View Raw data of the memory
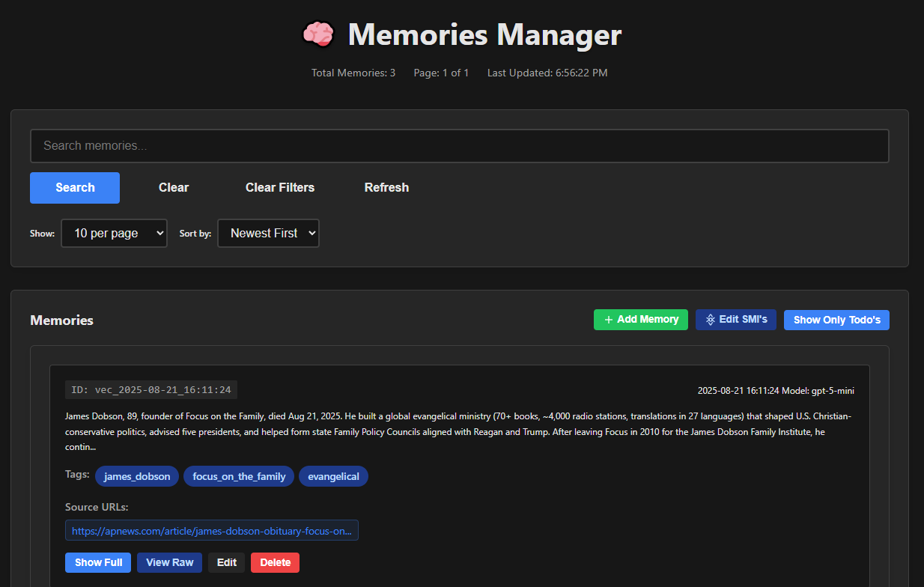The height and width of the screenshot is (587, 924). 169,562
